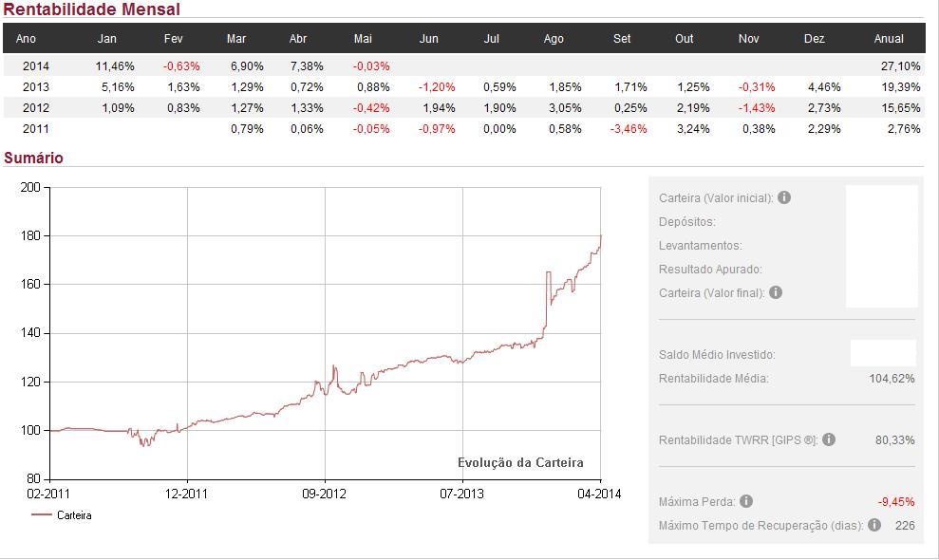Click the Evolução da Carteira chart title
The height and width of the screenshot is (560, 939).
click(x=520, y=463)
